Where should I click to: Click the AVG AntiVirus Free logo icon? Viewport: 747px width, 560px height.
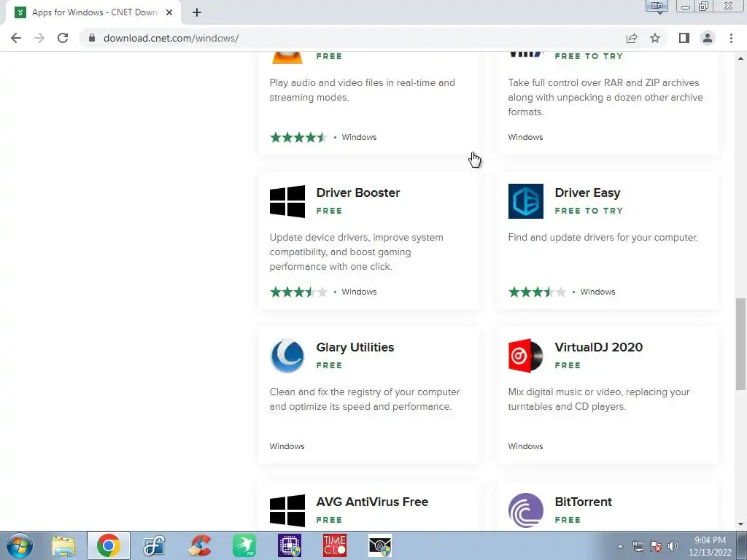287,510
